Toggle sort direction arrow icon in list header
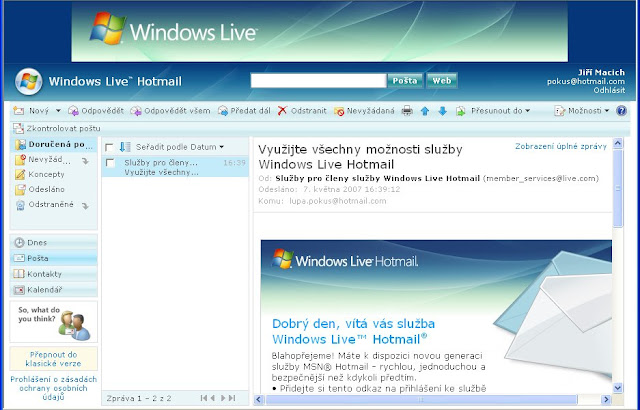 click(125, 147)
